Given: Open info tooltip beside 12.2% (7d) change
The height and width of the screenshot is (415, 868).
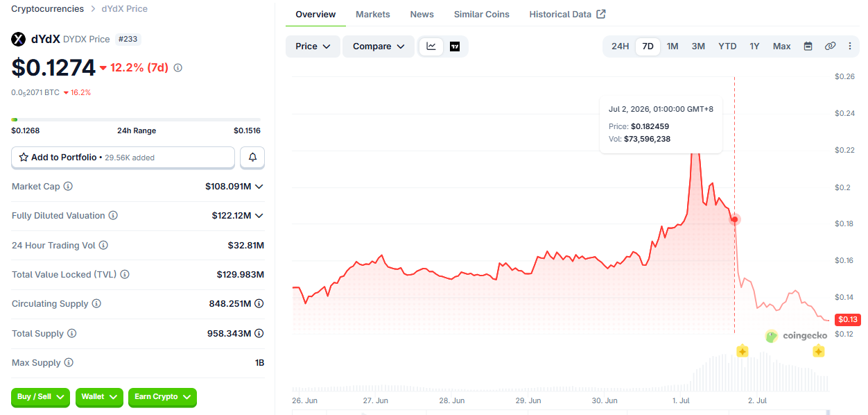Looking at the screenshot, I should tap(178, 68).
